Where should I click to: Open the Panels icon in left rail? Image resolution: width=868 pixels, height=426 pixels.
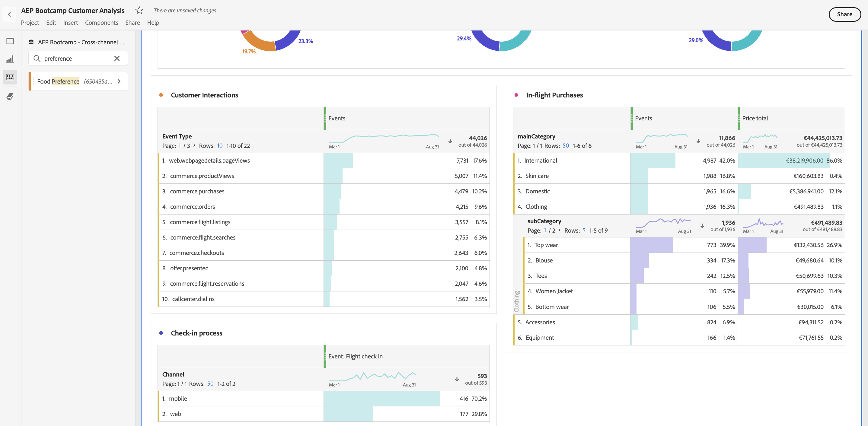point(10,41)
